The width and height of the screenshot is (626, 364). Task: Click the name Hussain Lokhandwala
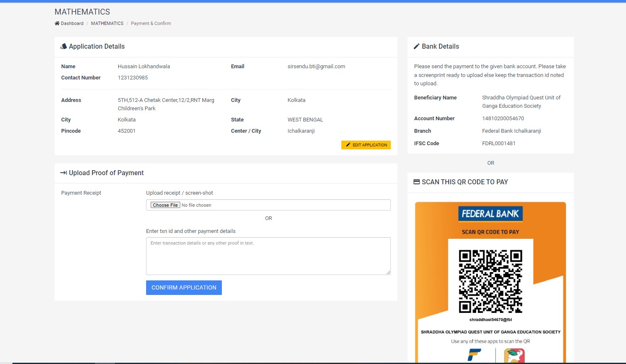click(x=144, y=67)
